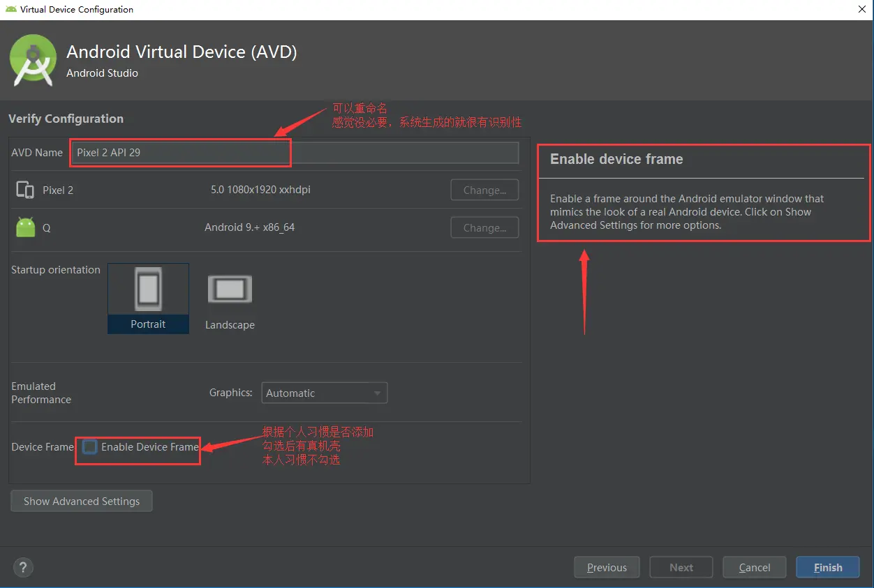
Task: Open the Graphics Automatic dropdown
Action: click(325, 393)
